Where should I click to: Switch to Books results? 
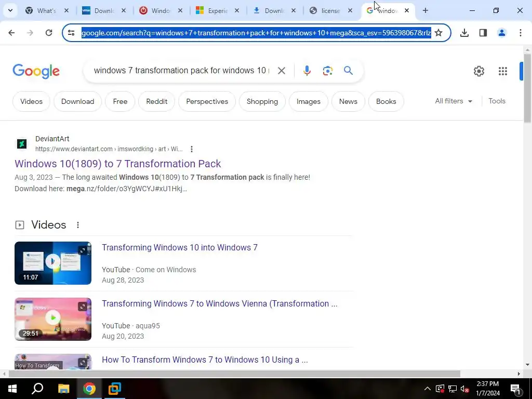[x=386, y=101]
